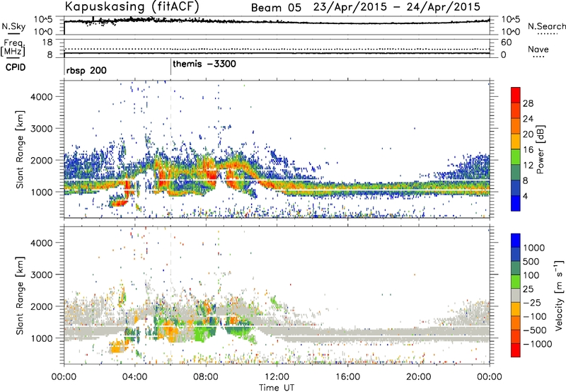The image size is (566, 392).
Task: Click the '-1000' value on the velocity colorbar
Action: tap(537, 344)
